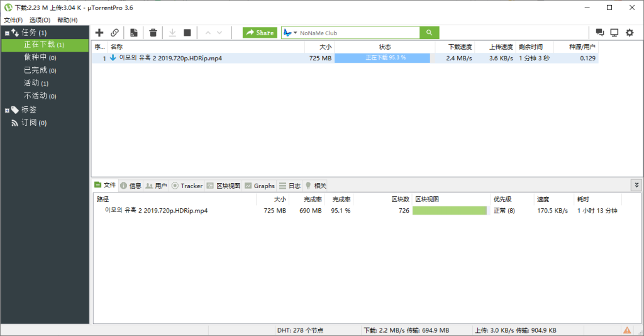
Task: Open the 文件(F) menu
Action: click(13, 20)
